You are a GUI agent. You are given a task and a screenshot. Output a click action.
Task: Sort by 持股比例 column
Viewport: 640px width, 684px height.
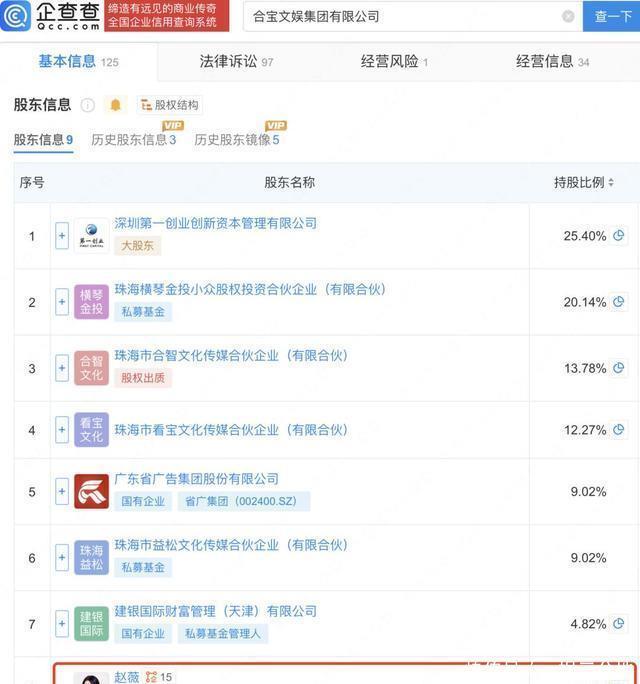(x=584, y=182)
